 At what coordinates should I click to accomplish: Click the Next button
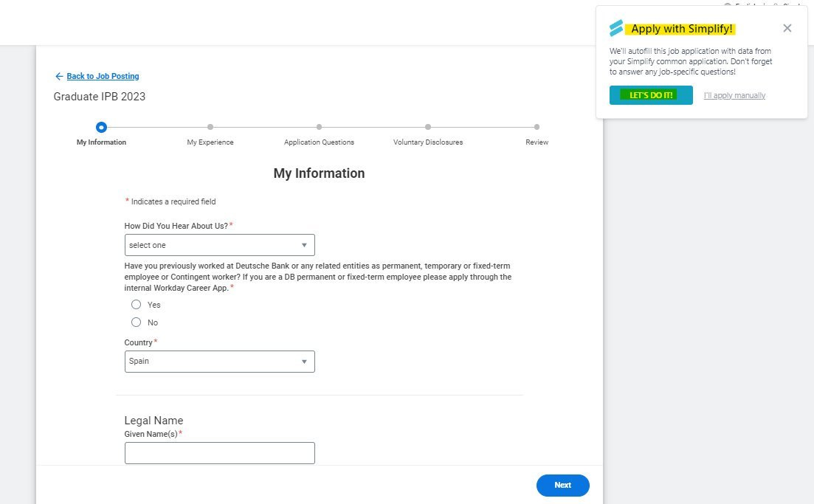[x=563, y=486]
